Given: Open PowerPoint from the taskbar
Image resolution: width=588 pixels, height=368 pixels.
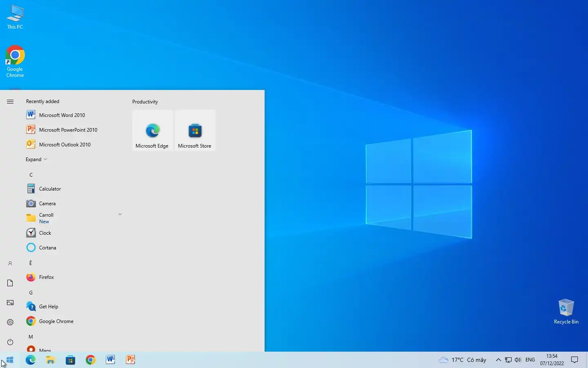Looking at the screenshot, I should tap(131, 360).
